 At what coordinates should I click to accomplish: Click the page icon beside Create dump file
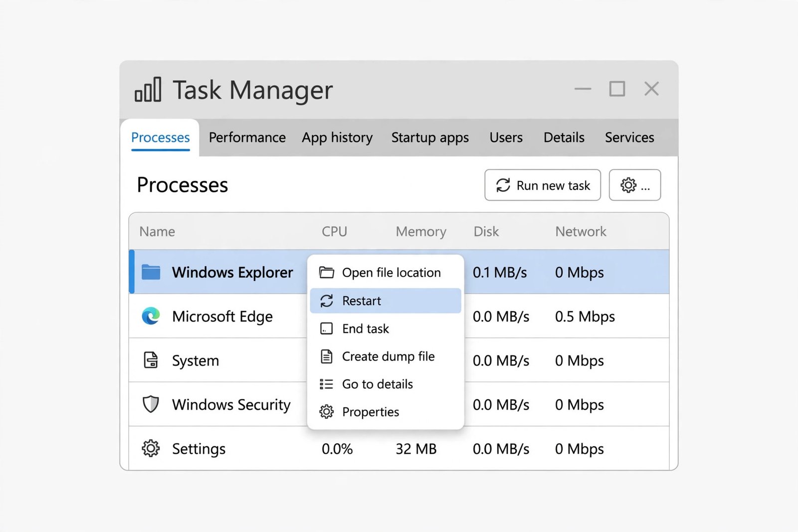(x=326, y=356)
